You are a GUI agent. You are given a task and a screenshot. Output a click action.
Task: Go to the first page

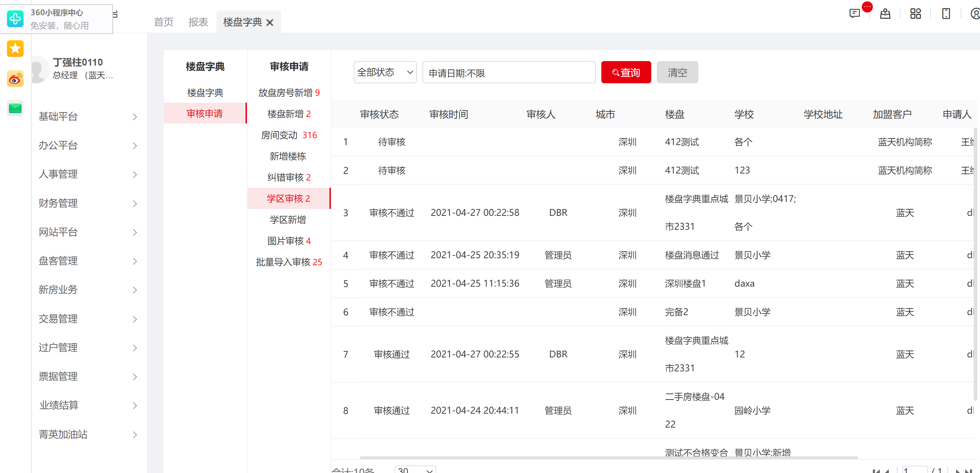[876, 471]
